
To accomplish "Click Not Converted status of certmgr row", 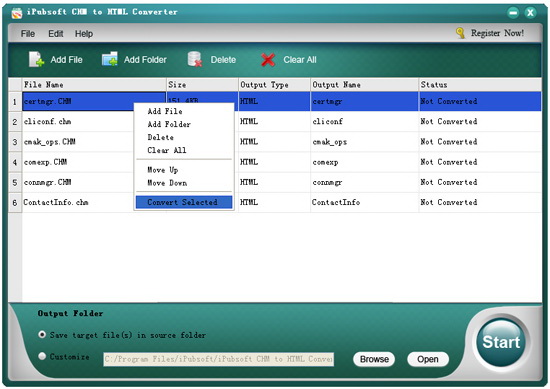I will click(480, 101).
